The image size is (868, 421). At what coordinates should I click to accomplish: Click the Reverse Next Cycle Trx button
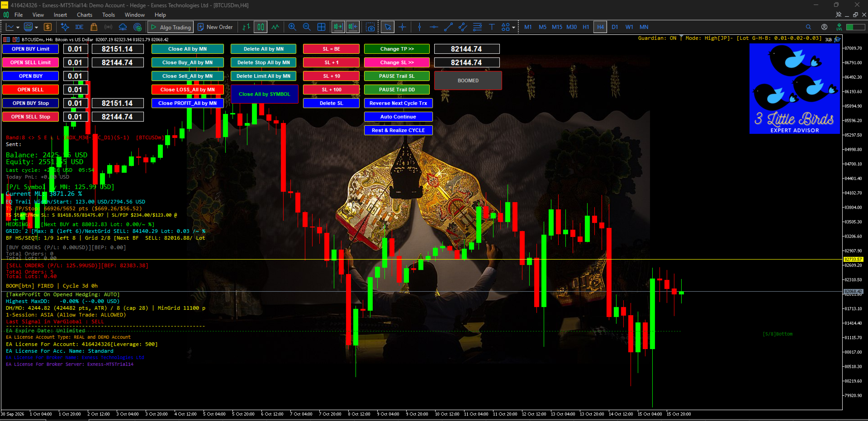(398, 103)
